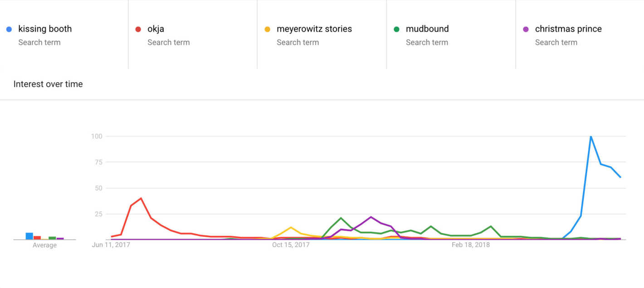Viewport: 644px width, 288px height.
Task: Click the green average bar for mudbound
Action: click(x=52, y=238)
